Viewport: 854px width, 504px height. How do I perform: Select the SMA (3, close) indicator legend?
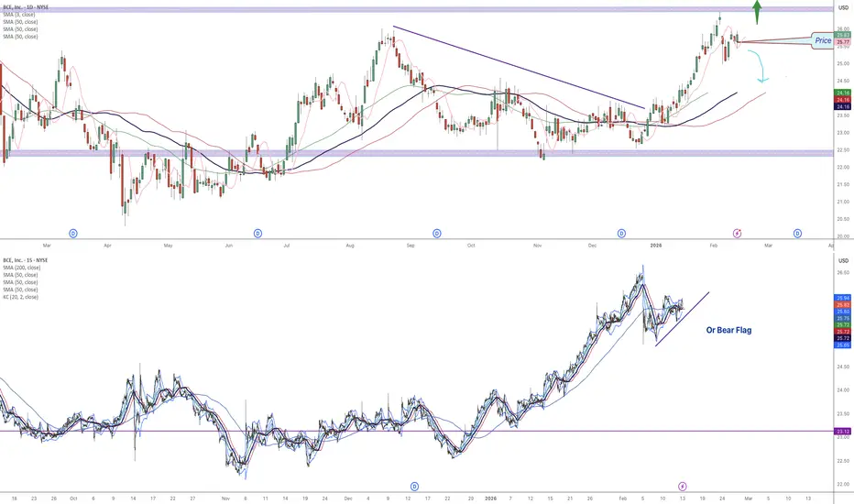19,15
